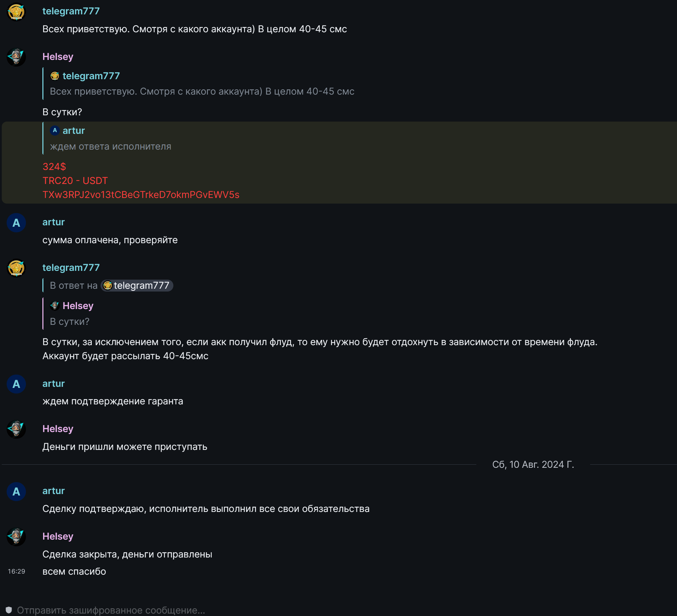Click small artur avatar in highlighted quote
The width and height of the screenshot is (677, 616).
coord(55,131)
